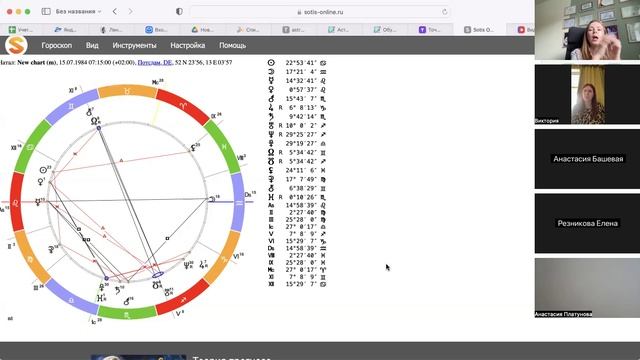
Task: Select the Mercury row 14°32'41"
Action: [x=297, y=81]
